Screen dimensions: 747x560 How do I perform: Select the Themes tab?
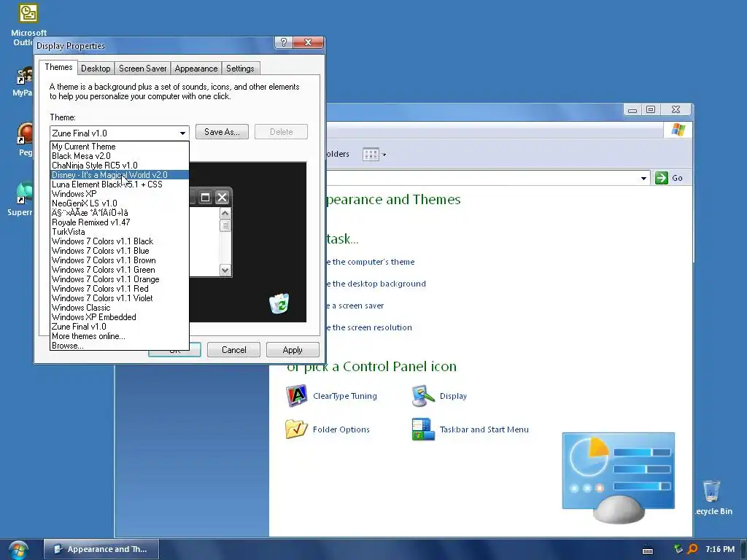click(x=58, y=67)
